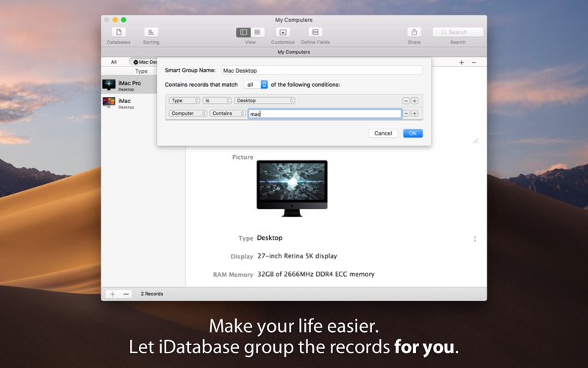Remove the Type condition row

406,101
